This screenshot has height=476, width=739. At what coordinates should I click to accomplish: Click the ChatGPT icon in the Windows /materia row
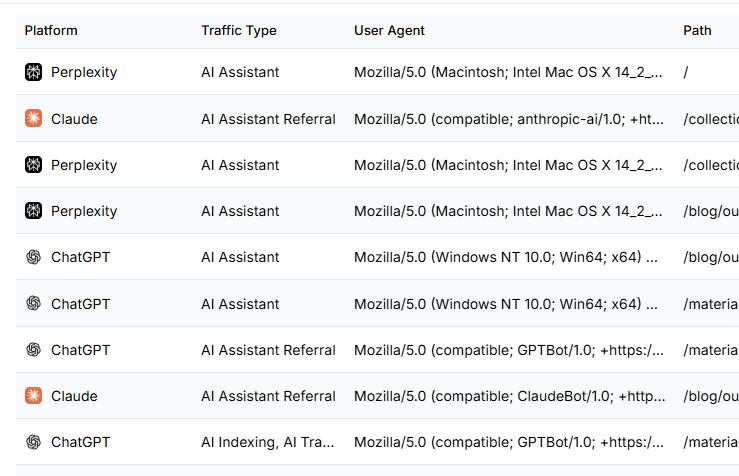click(x=33, y=304)
